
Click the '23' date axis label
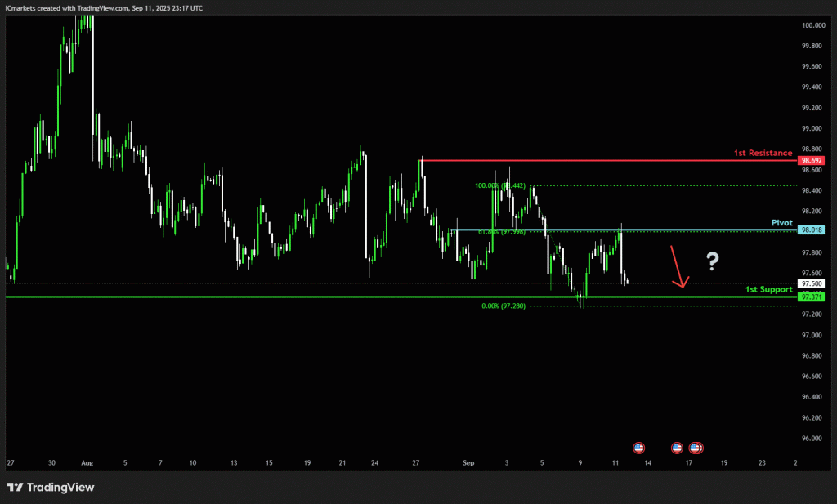[762, 463]
